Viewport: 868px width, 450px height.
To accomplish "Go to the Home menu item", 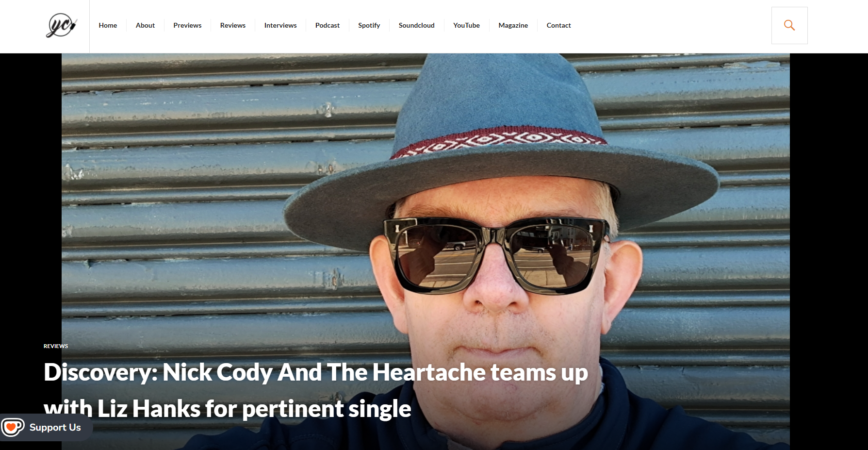I will pyautogui.click(x=108, y=25).
